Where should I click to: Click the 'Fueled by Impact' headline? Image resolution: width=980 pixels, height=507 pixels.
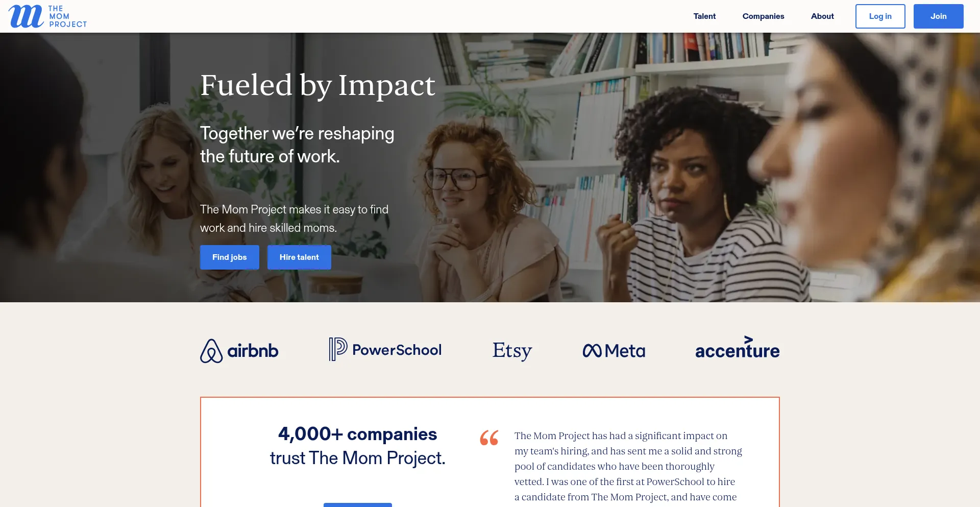click(x=317, y=85)
